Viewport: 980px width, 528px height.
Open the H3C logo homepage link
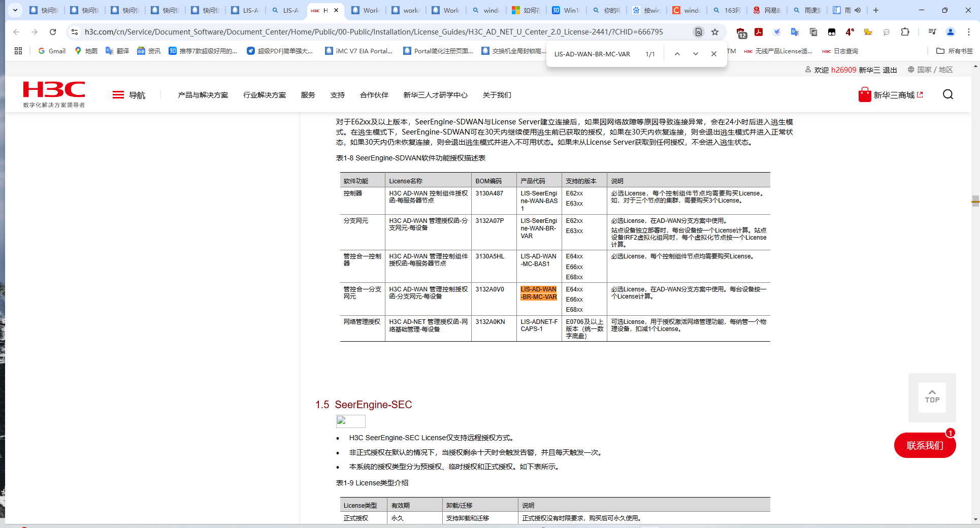pos(54,94)
